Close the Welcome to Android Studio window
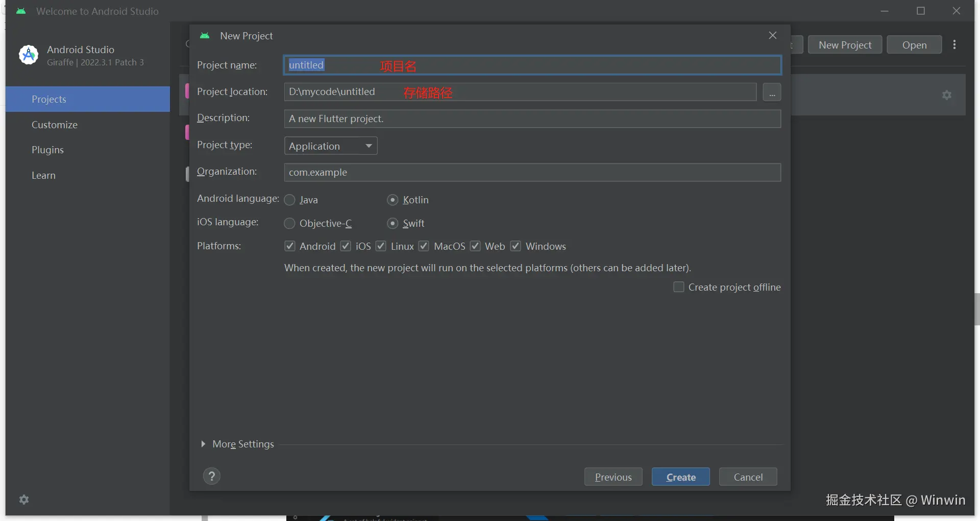The image size is (980, 521). click(957, 11)
